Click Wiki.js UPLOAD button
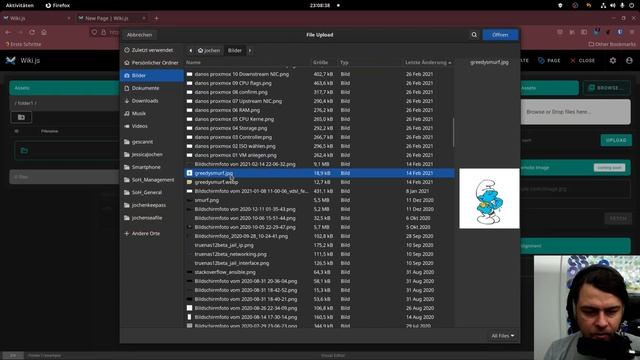The height and width of the screenshot is (360, 640). 616,140
